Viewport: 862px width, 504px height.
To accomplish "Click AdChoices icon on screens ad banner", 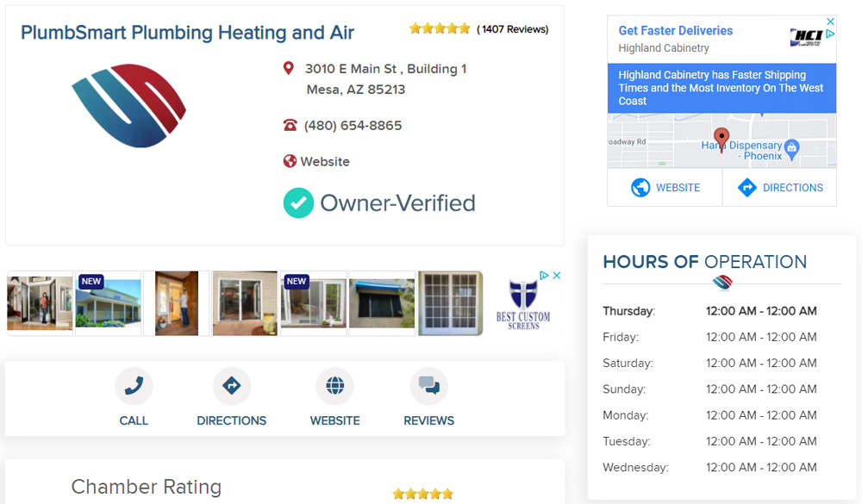I will click(544, 276).
